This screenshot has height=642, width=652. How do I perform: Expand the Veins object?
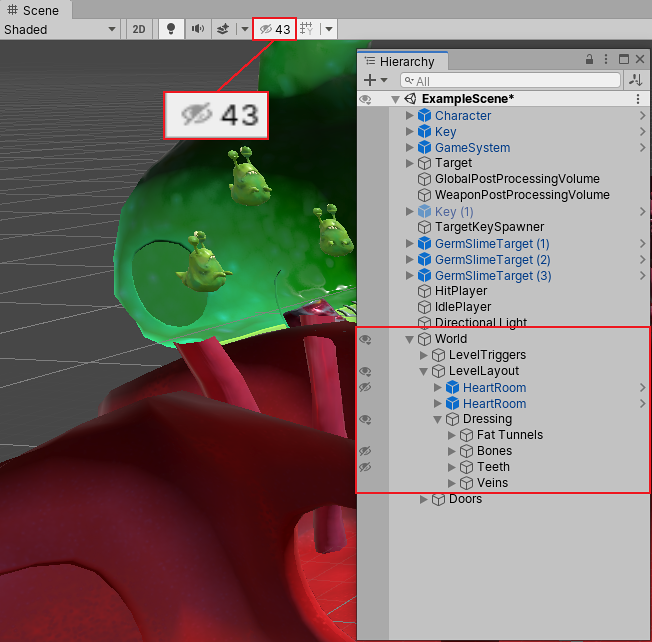[x=452, y=483]
